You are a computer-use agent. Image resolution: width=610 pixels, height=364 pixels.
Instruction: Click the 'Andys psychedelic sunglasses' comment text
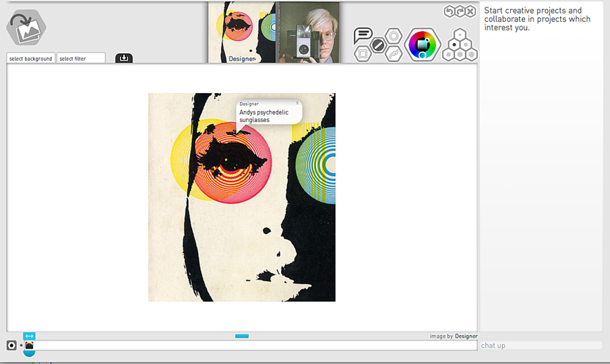(264, 116)
